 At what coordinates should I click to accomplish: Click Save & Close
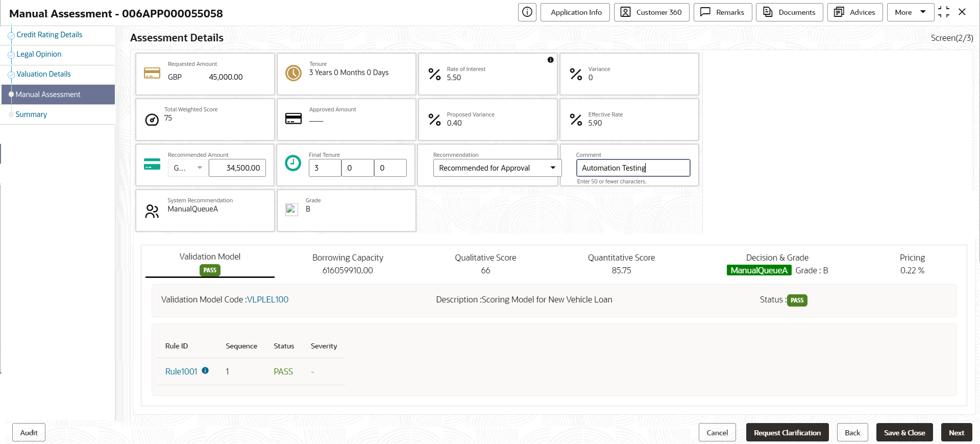[x=904, y=432]
